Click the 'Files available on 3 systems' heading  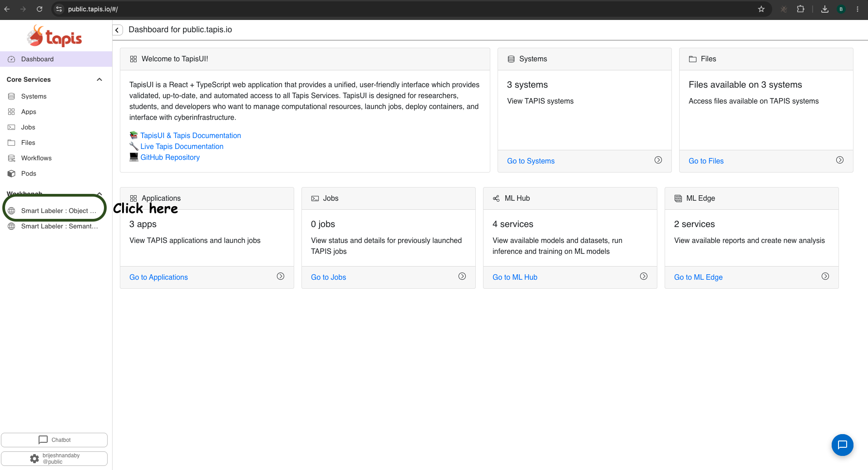tap(745, 85)
